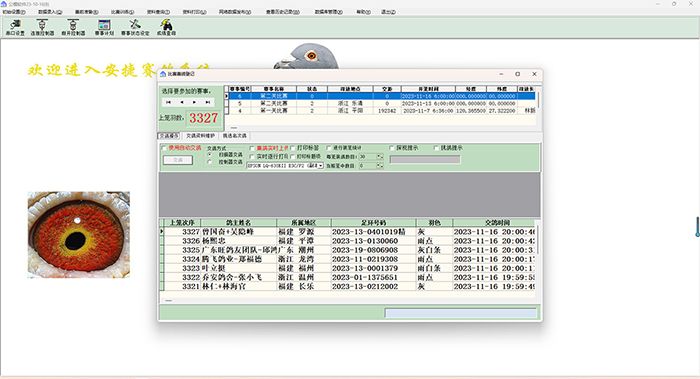Select the 控制器交鸽 radio option
The width and height of the screenshot is (700, 379).
click(x=210, y=162)
